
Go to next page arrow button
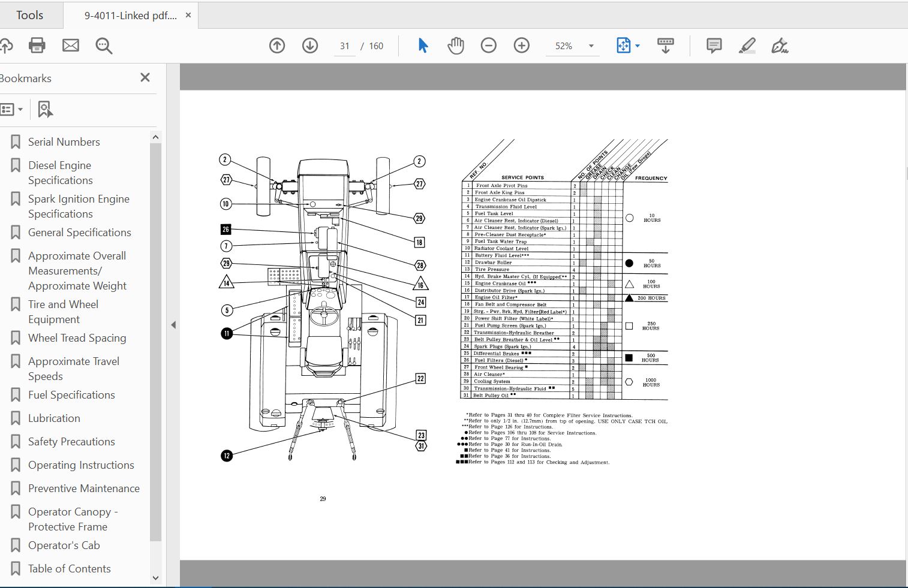click(310, 46)
